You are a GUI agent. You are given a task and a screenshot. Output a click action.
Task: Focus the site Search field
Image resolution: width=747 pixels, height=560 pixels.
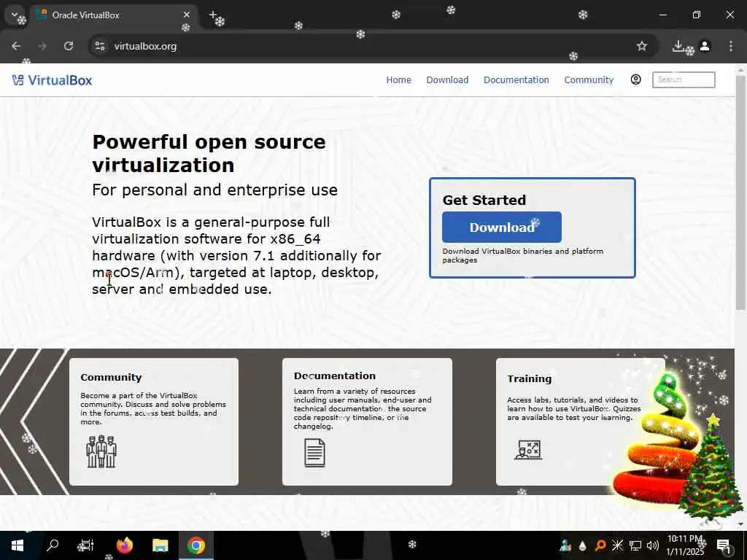click(x=683, y=79)
